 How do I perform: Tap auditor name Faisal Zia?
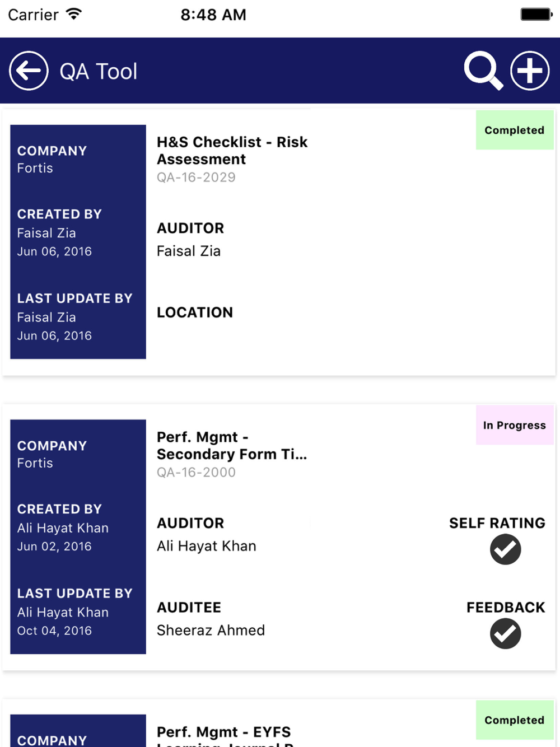pyautogui.click(x=189, y=251)
